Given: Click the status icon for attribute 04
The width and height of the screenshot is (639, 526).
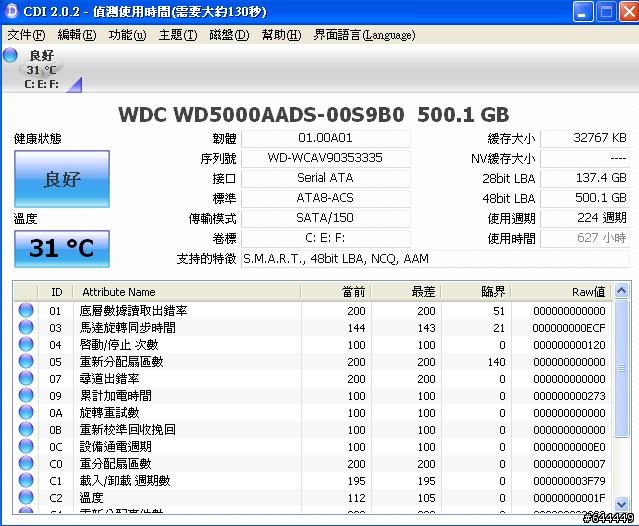Looking at the screenshot, I should point(26,344).
